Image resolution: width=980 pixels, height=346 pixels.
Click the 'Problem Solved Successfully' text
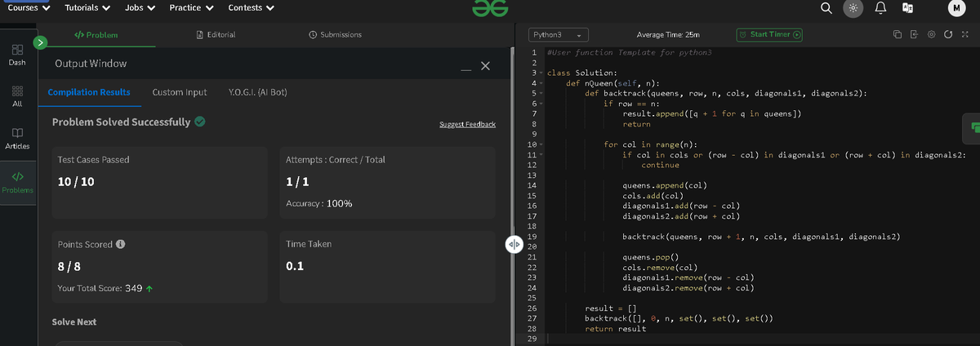click(121, 122)
